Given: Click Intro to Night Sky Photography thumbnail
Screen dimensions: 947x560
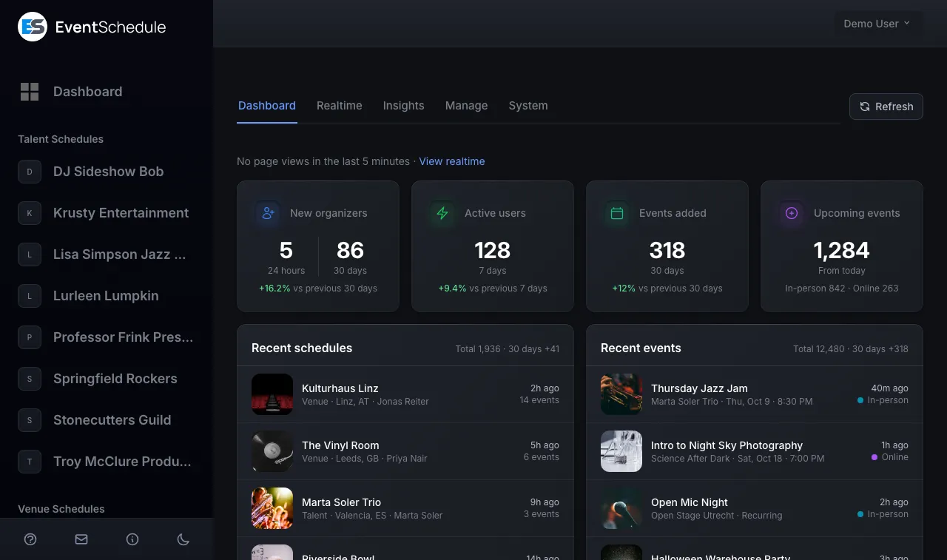Looking at the screenshot, I should click(x=621, y=451).
